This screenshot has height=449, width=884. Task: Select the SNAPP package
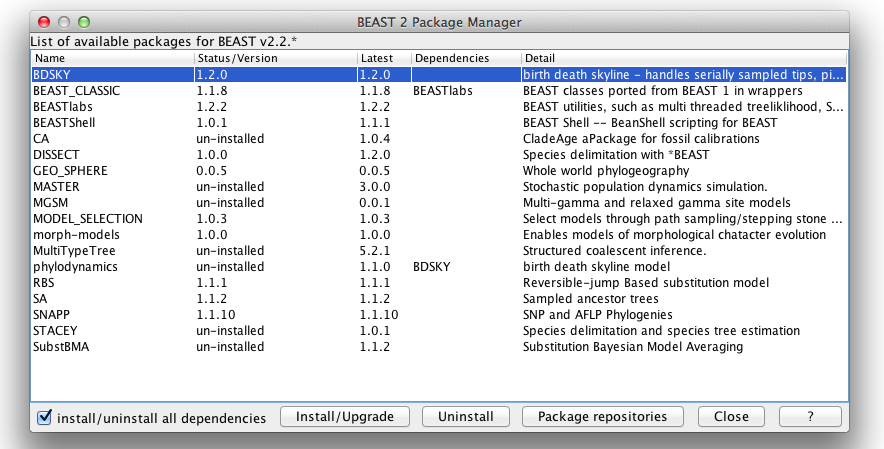pyautogui.click(x=51, y=314)
